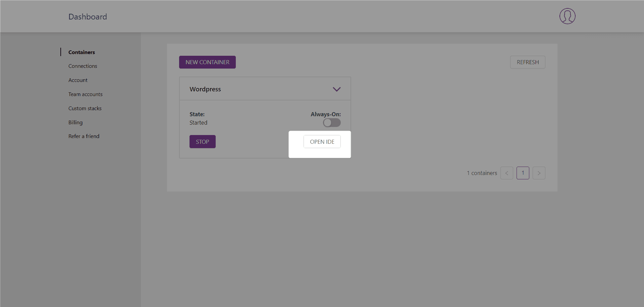Stop the Wordpress container
This screenshot has height=307, width=644.
[x=202, y=142]
